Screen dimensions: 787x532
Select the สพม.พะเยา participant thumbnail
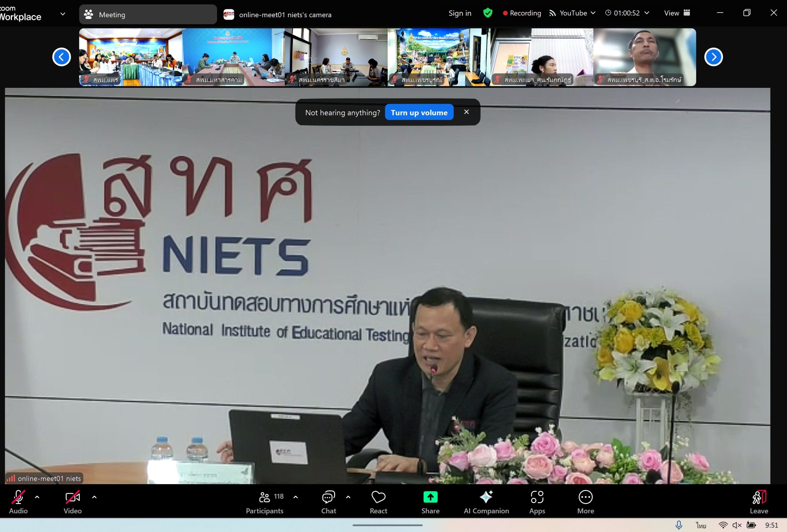point(542,57)
